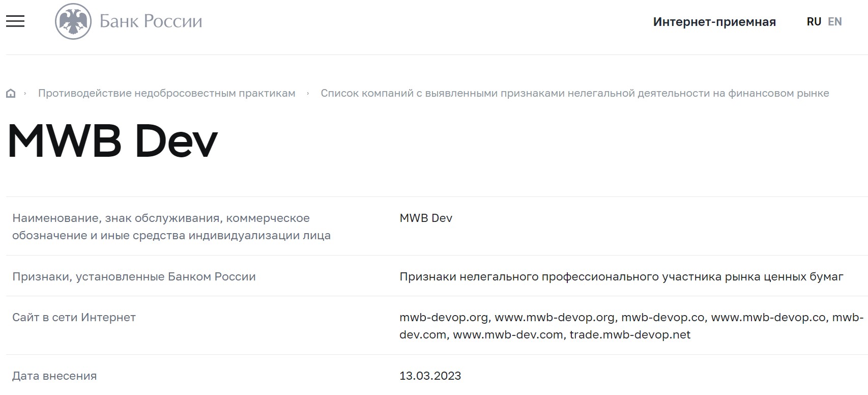Screen dimensions: 868x395
Task: Click the MWB Dev page heading
Action: click(x=112, y=141)
